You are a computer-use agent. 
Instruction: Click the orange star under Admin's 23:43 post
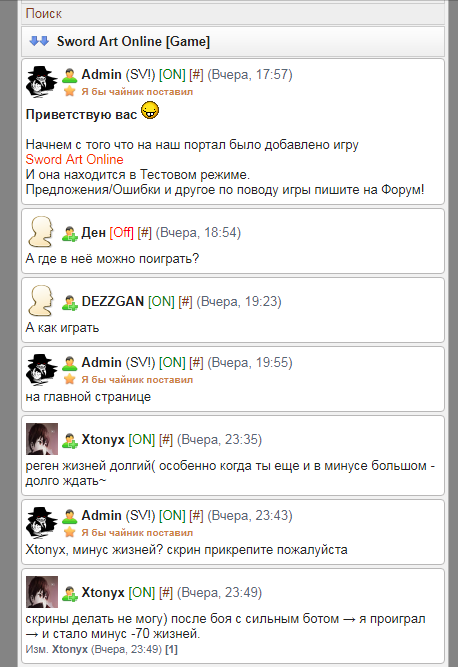[69, 532]
